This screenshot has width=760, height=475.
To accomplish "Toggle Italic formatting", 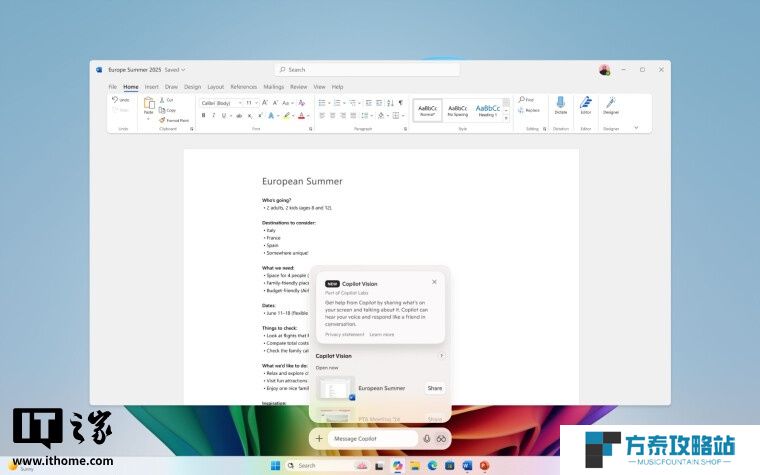I will click(x=213, y=115).
